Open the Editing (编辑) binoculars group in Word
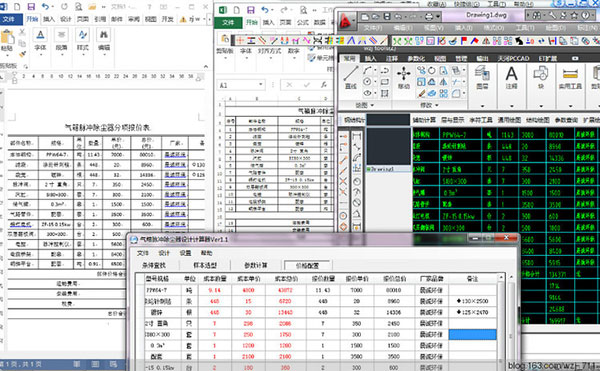The width and height of the screenshot is (600, 371). [104, 41]
